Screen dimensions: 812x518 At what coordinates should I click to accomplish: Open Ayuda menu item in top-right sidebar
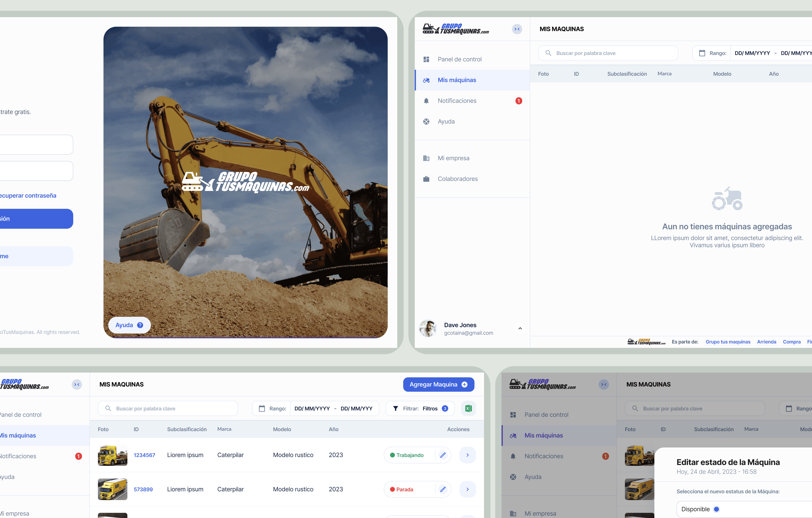(446, 122)
